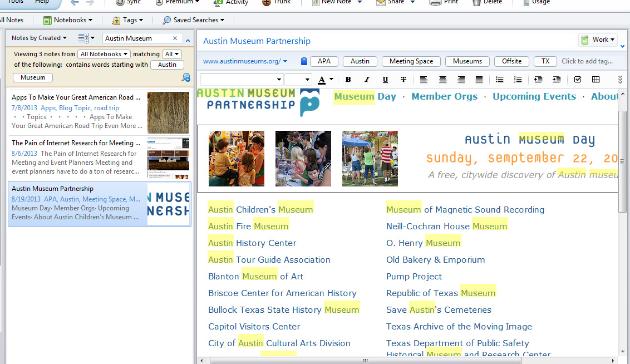This screenshot has width=630, height=364.
Task: Open the Premium dropdown
Action: coord(177,2)
